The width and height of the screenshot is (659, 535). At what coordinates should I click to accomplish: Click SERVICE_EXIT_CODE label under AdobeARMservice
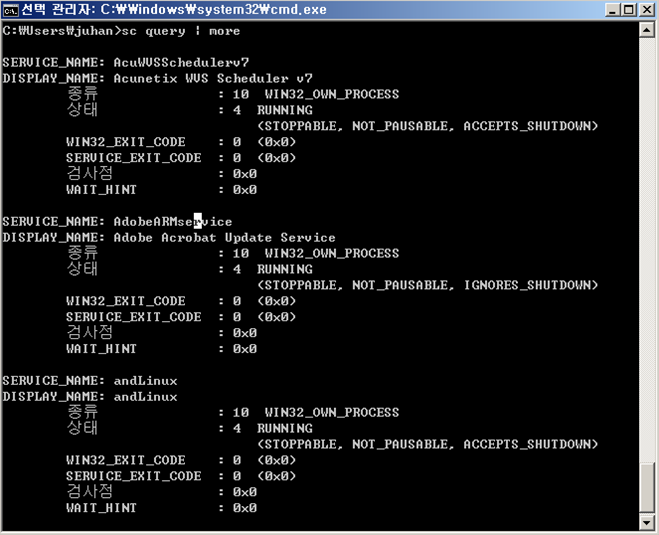pyautogui.click(x=134, y=317)
